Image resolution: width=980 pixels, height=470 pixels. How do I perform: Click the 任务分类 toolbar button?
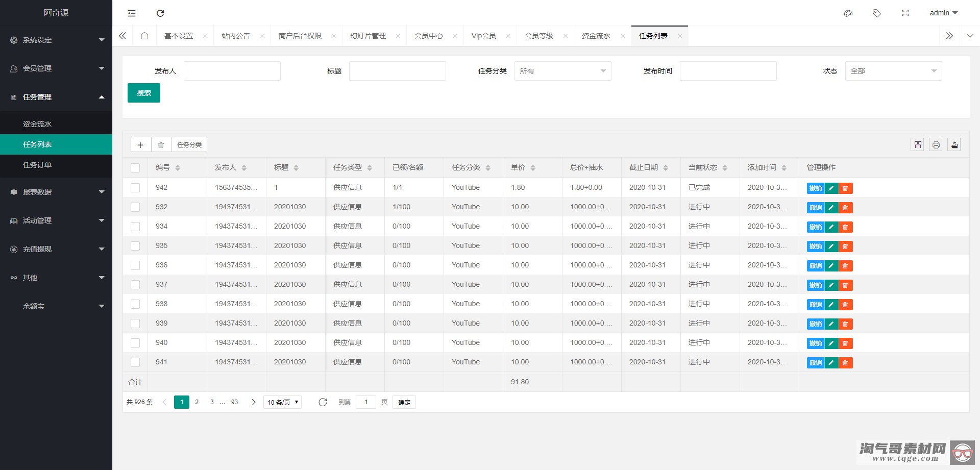[x=189, y=145]
